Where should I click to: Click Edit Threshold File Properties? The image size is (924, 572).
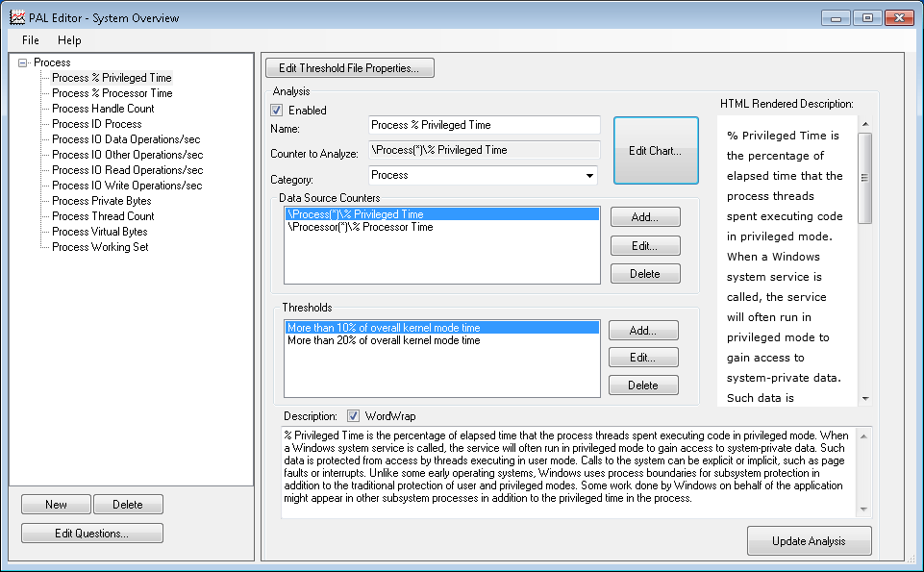pos(349,67)
